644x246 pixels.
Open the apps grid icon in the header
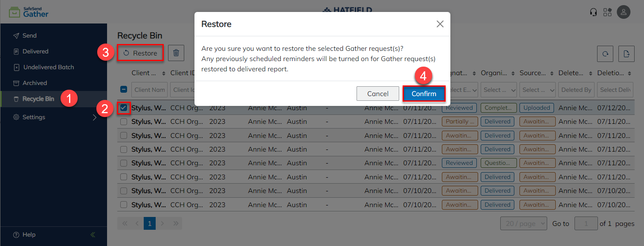coord(607,12)
